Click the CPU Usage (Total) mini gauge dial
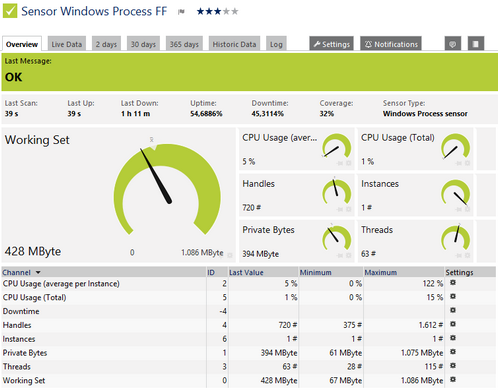Image resolution: width=498 pixels, height=390 pixels. (x=456, y=147)
